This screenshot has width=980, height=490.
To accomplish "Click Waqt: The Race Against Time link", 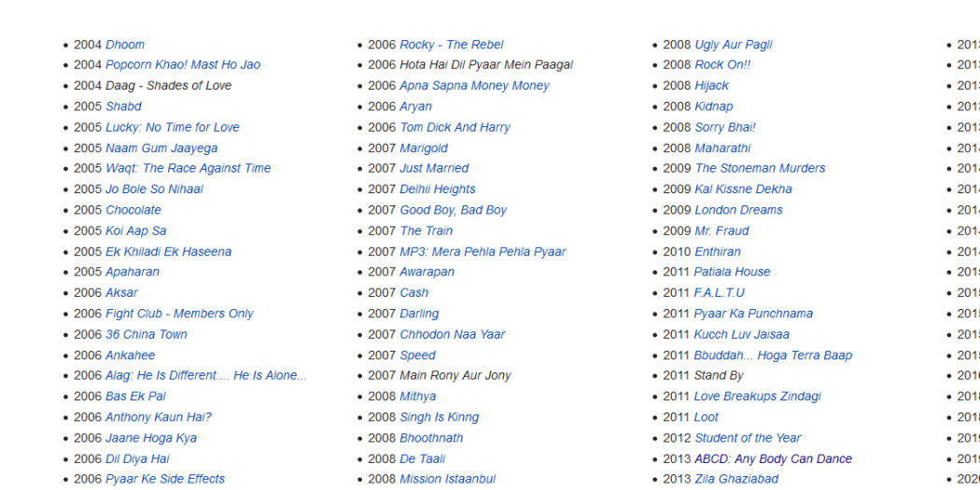I will [189, 168].
